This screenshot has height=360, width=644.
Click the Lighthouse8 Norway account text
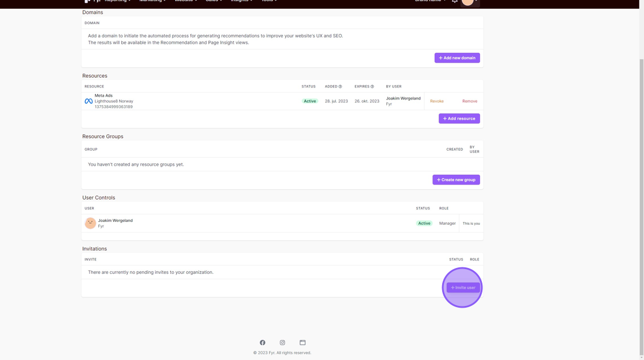coord(114,101)
